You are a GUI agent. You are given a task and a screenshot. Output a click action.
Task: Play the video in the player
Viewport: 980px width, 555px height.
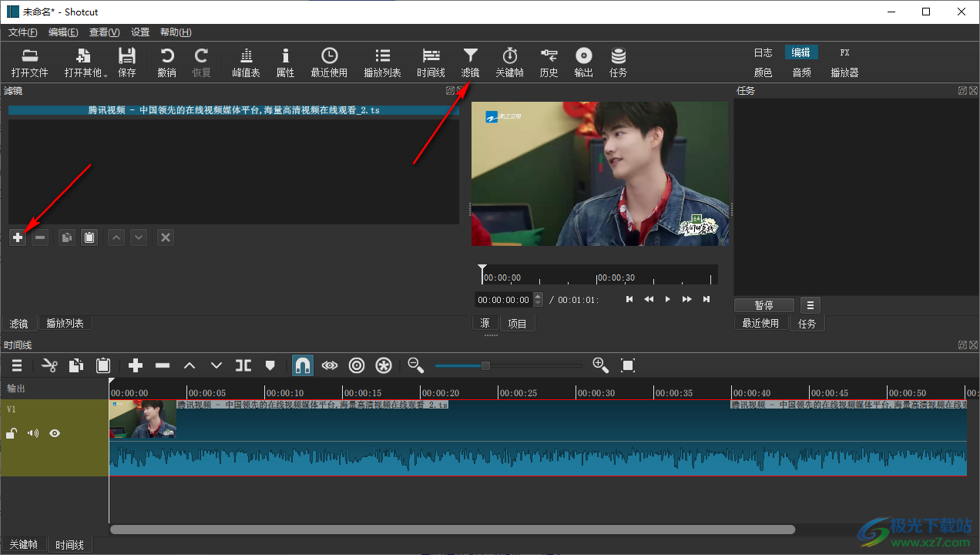[x=668, y=299]
